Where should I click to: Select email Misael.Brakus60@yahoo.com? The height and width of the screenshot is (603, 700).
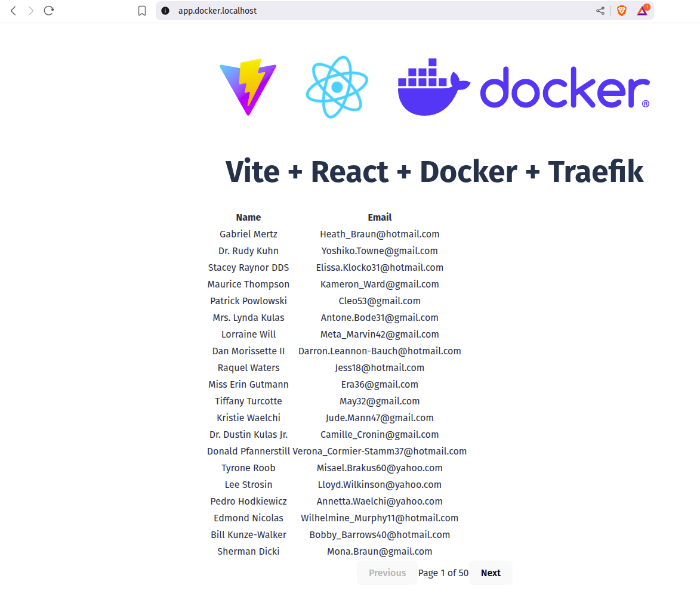click(x=380, y=468)
